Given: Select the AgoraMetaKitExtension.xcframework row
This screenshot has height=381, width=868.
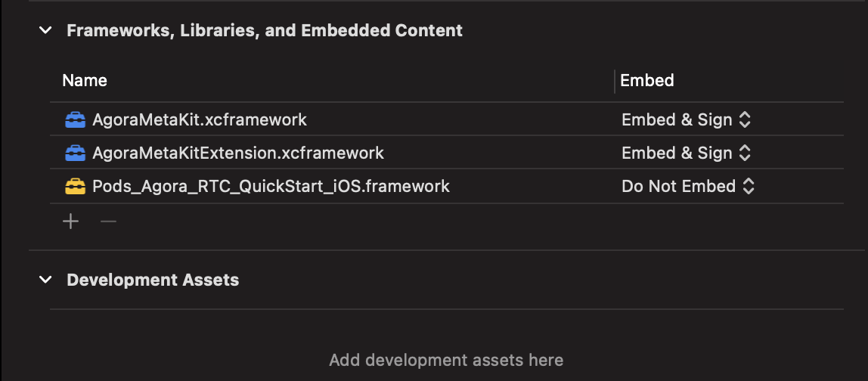Looking at the screenshot, I should click(x=447, y=153).
